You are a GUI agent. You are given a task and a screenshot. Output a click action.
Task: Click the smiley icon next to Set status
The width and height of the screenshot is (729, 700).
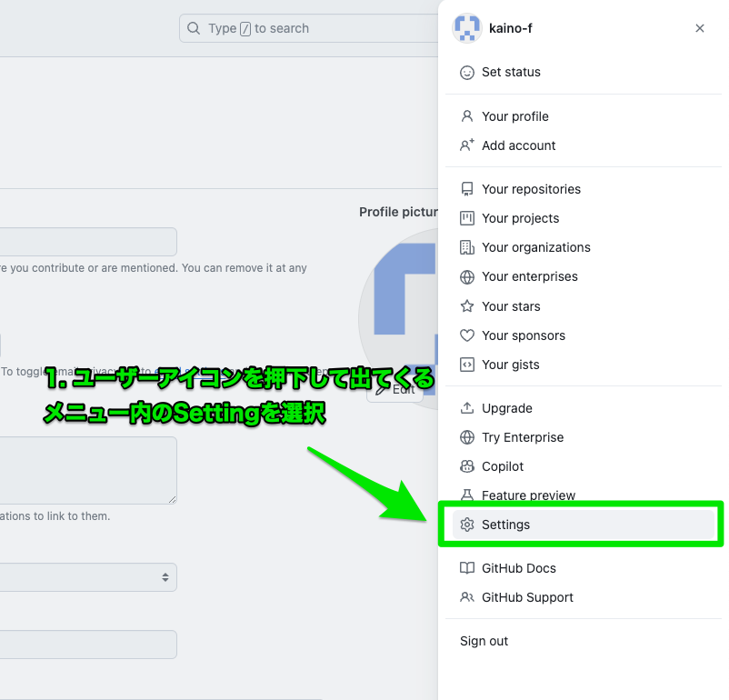tap(466, 72)
